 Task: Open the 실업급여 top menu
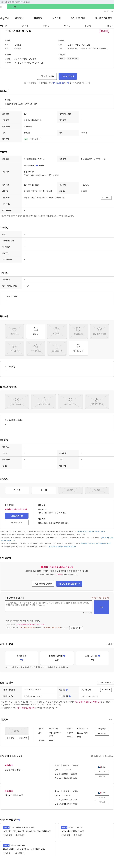(x=57, y=18)
